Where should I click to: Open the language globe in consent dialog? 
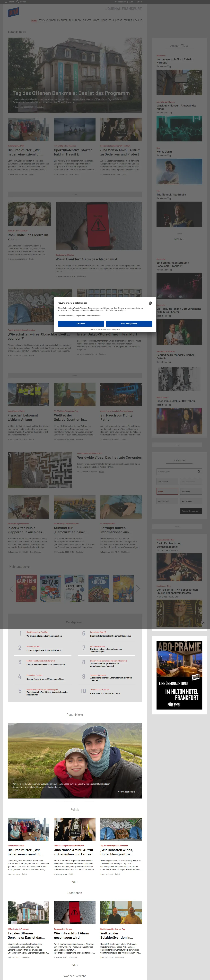150,303
